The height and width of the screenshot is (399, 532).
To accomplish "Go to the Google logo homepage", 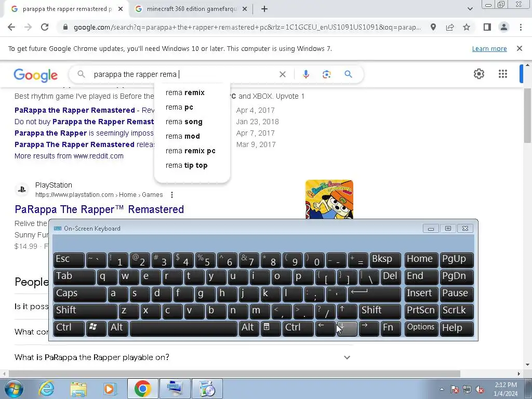I will point(36,75).
